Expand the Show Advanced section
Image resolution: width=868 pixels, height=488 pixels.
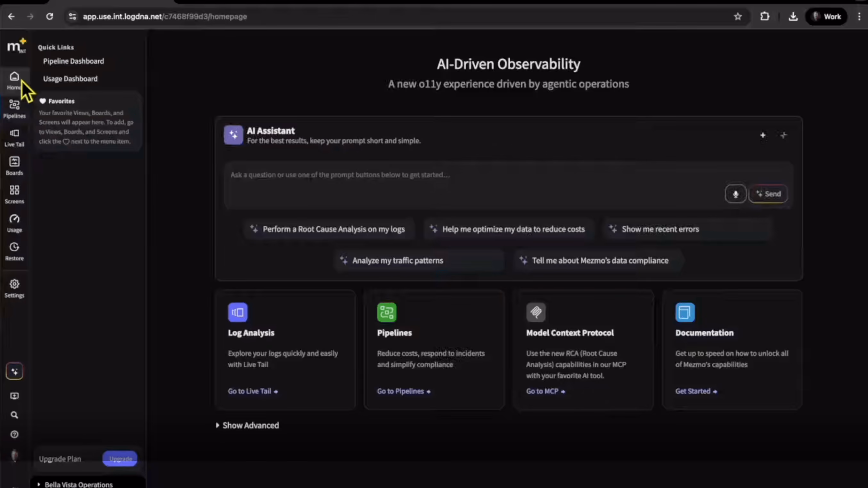click(x=248, y=425)
